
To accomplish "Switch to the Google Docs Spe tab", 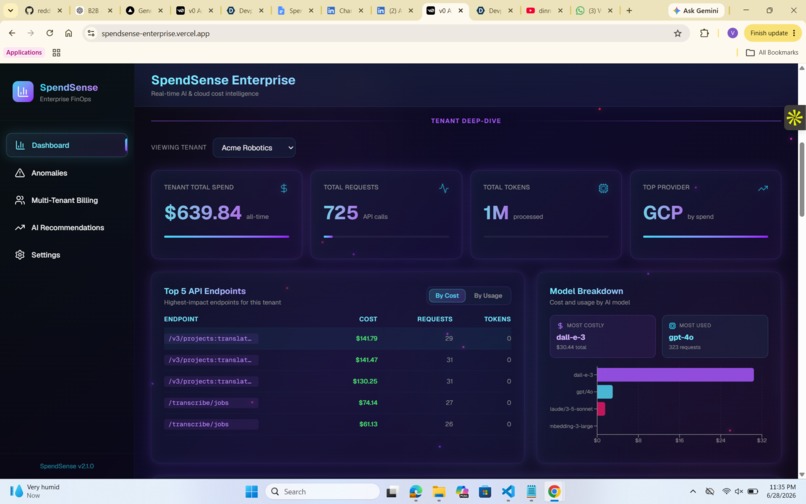I will tap(294, 10).
